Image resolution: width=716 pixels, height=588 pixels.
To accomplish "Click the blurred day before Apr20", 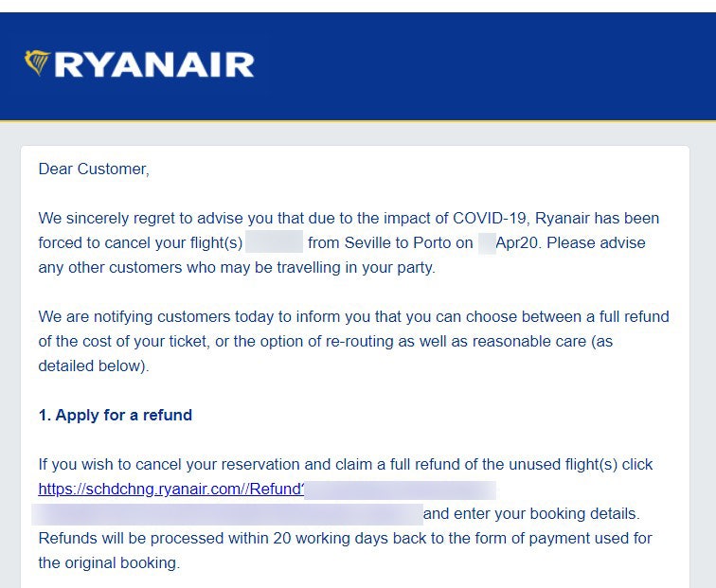I will pyautogui.click(x=487, y=242).
